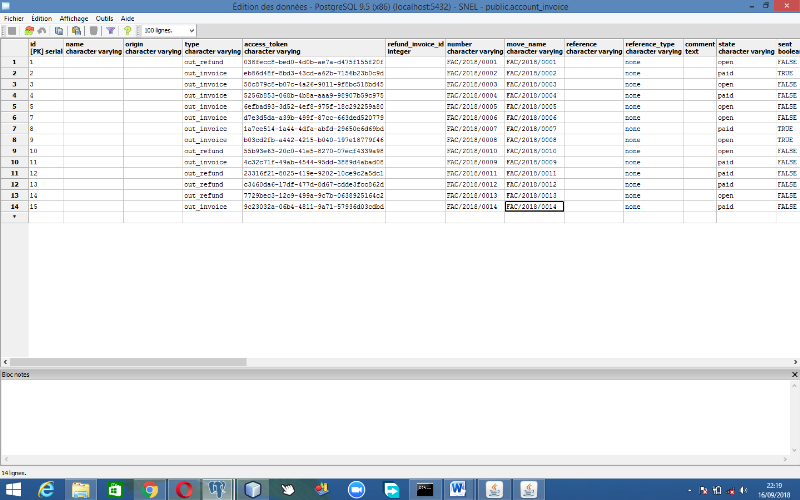Open Windows Store from the taskbar
The width and height of the screenshot is (800, 500).
tap(115, 490)
